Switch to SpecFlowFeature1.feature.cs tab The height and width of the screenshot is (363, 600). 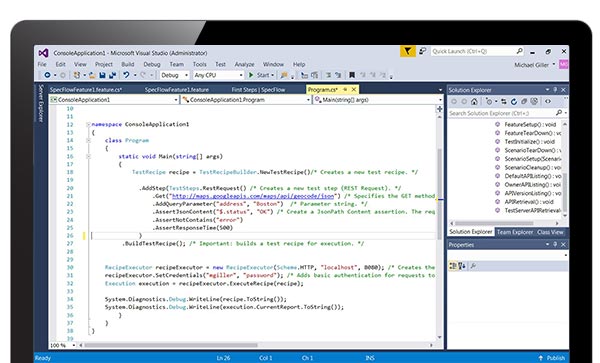click(86, 90)
